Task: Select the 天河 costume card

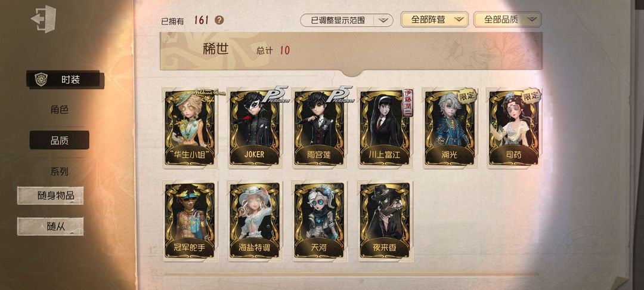Action: click(x=320, y=221)
